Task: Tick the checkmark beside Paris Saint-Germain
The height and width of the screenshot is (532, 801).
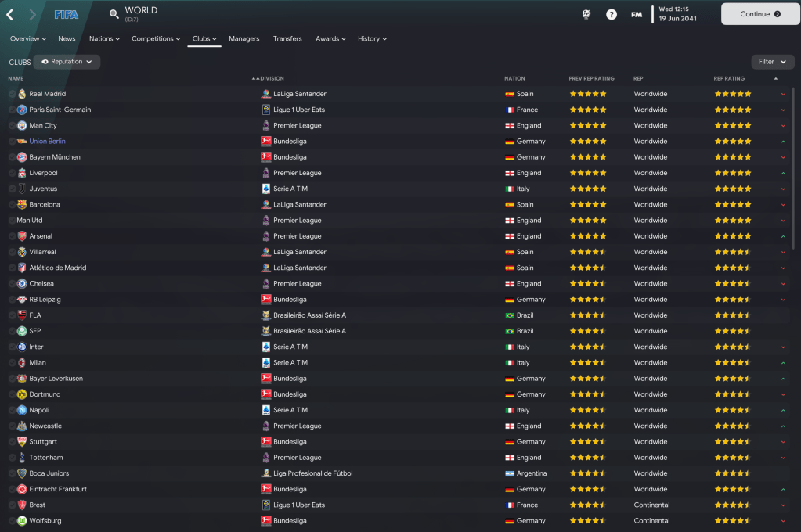Action: click(12, 110)
